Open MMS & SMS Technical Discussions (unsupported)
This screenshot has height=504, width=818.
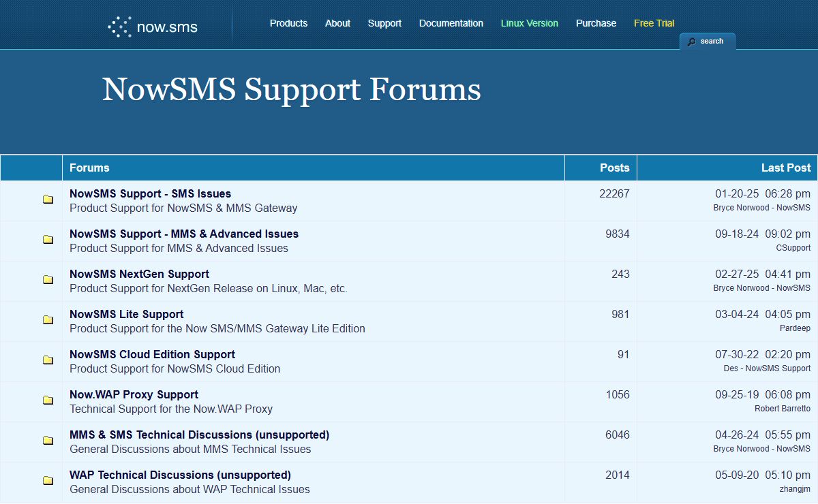pyautogui.click(x=199, y=435)
